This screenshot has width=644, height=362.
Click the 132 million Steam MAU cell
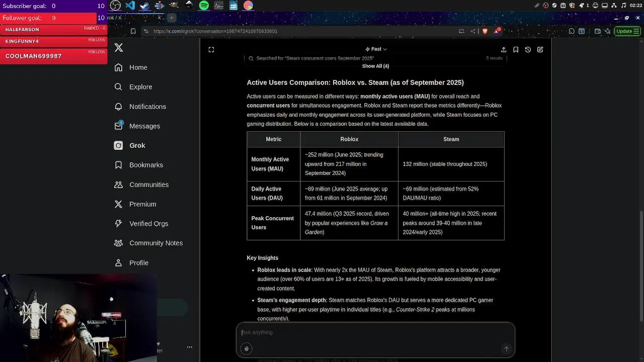tap(451, 164)
